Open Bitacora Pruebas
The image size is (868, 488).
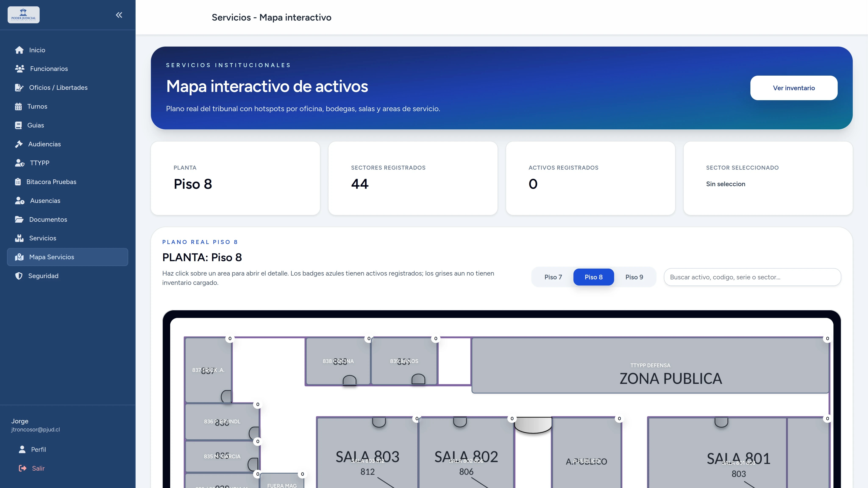coord(67,182)
